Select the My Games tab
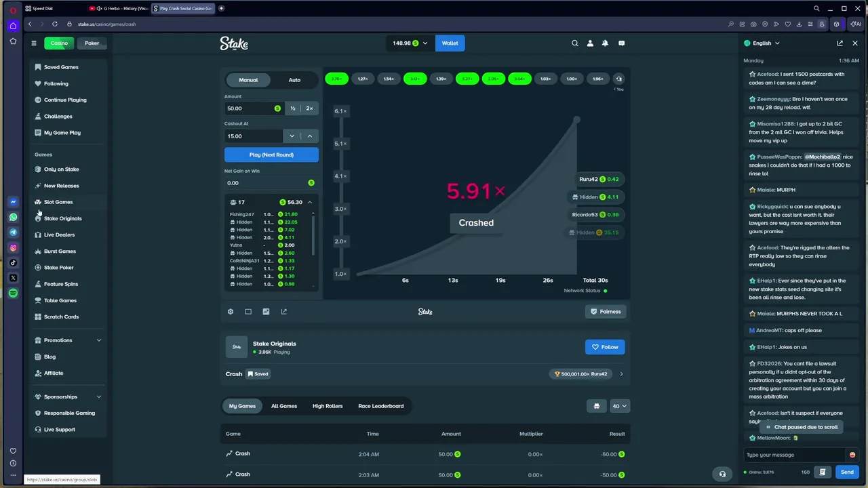Viewport: 868px width, 488px height. point(242,406)
